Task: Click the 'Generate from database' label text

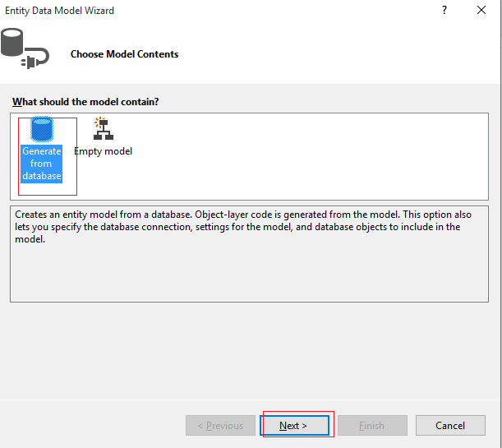Action: (x=42, y=164)
